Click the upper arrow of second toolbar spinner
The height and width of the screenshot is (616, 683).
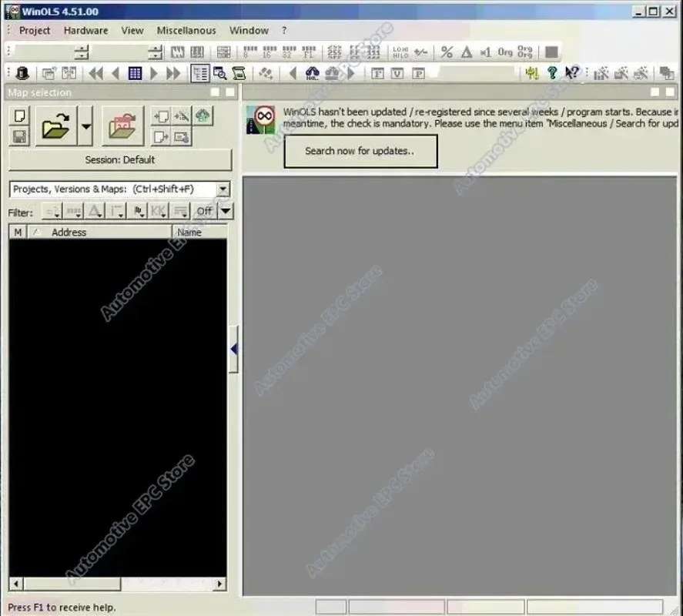click(x=155, y=49)
